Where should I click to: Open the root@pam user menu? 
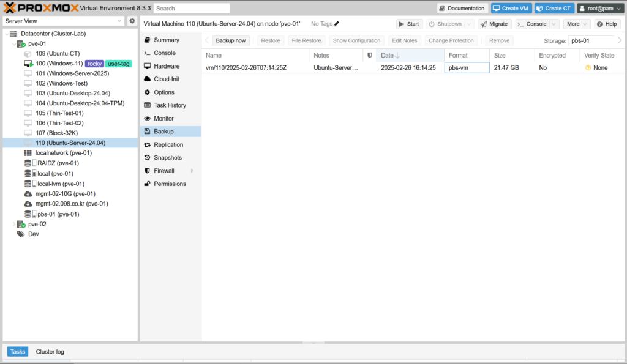(600, 8)
